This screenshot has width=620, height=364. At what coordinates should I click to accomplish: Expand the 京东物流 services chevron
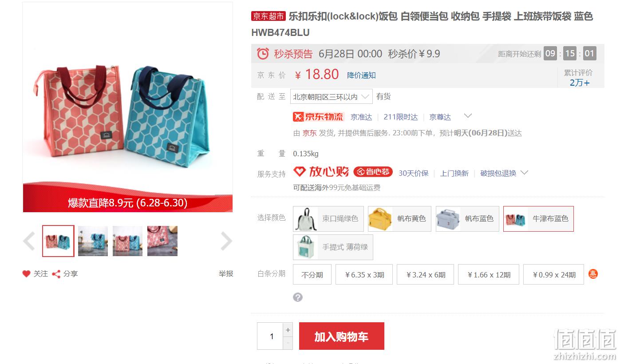click(x=468, y=116)
